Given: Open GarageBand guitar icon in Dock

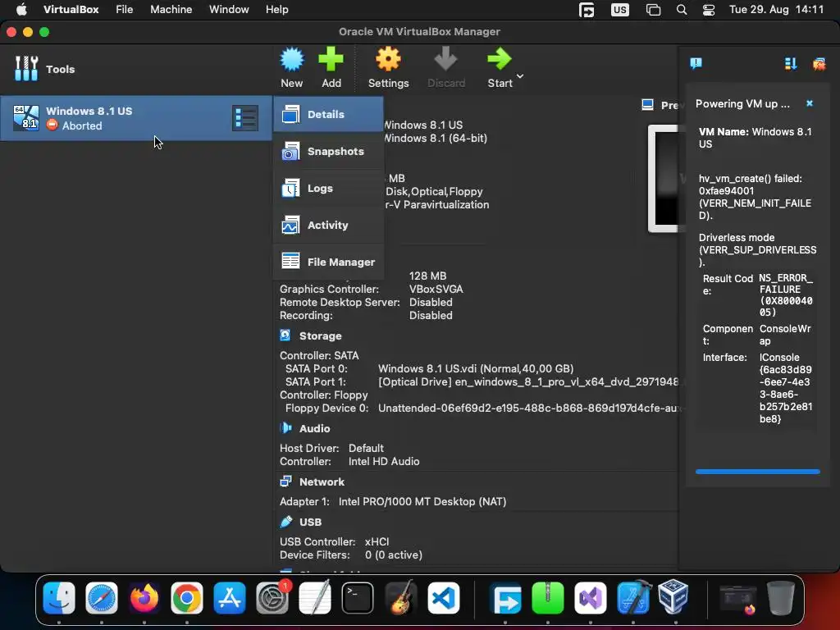Looking at the screenshot, I should 400,598.
